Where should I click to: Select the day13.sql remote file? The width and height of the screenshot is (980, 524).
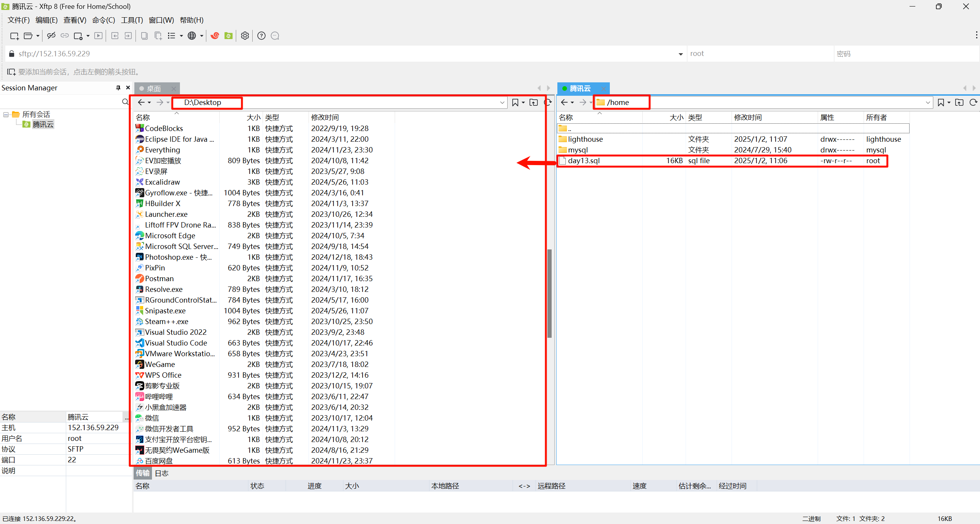tap(584, 160)
